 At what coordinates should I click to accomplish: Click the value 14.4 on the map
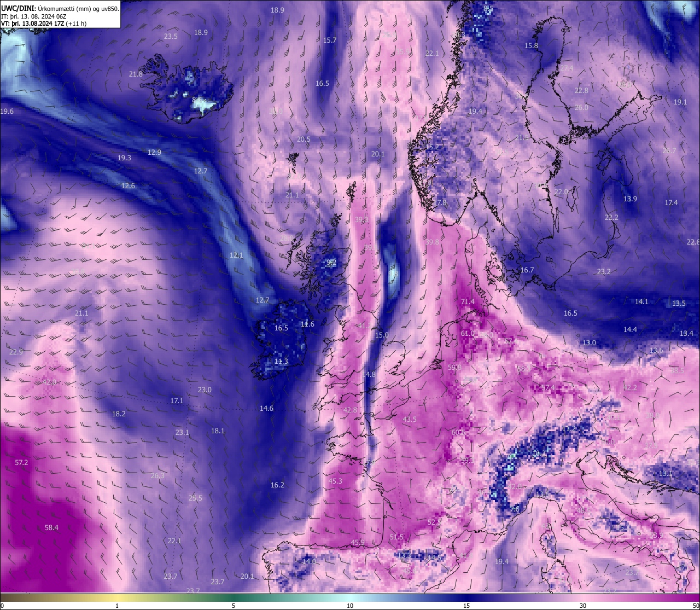(630, 329)
